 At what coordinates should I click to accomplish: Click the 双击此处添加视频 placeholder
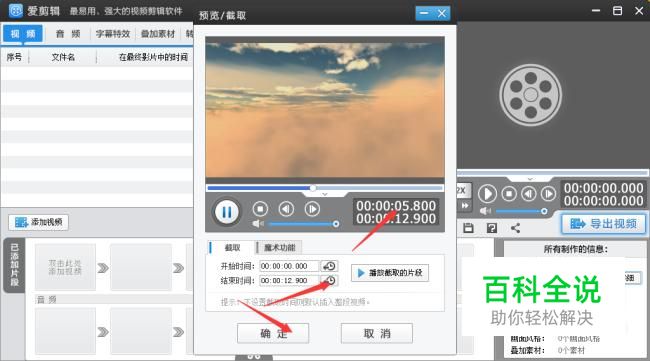click(65, 267)
